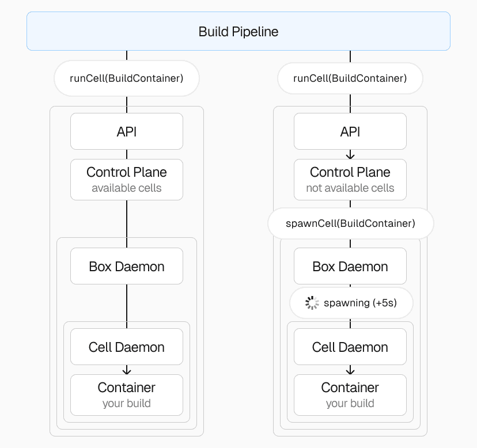The height and width of the screenshot is (448, 477).
Task: Click the arrowhead above the right column Container box
Action: pyautogui.click(x=350, y=370)
